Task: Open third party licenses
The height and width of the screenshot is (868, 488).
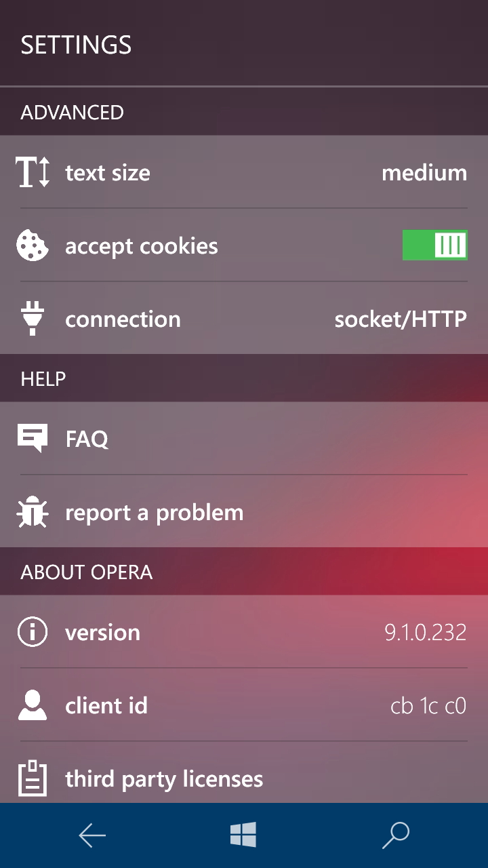Action: tap(164, 779)
